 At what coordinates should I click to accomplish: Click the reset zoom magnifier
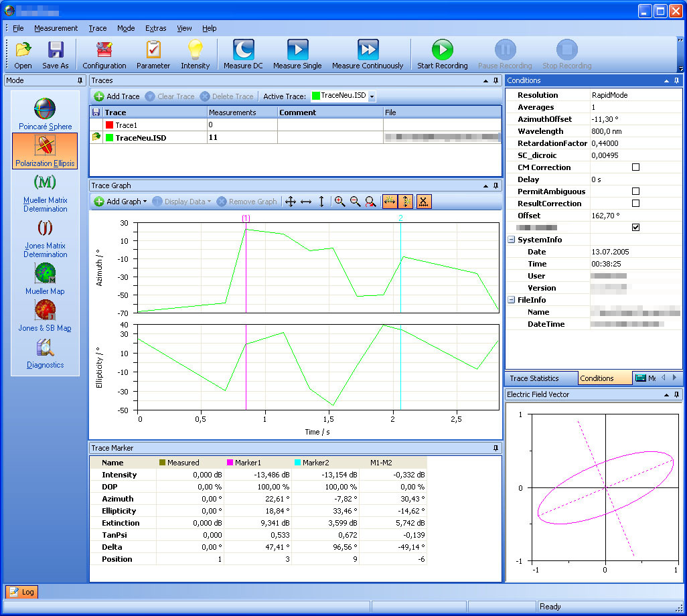pos(371,202)
